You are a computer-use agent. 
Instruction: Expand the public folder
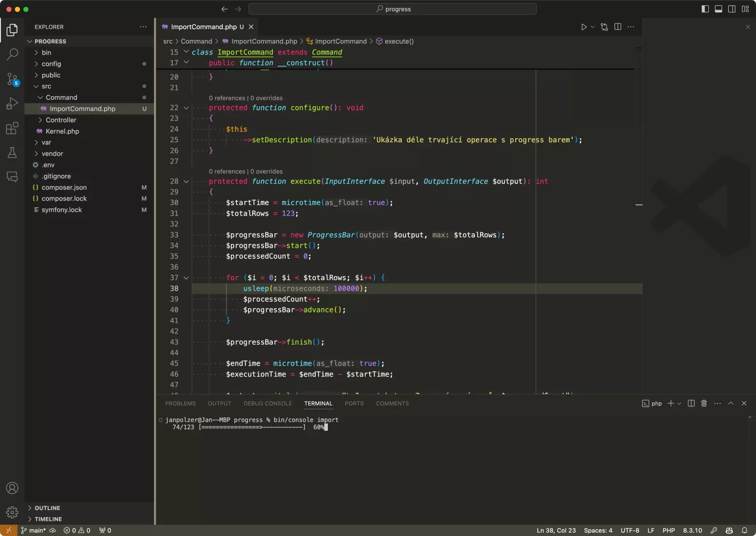coord(90,75)
